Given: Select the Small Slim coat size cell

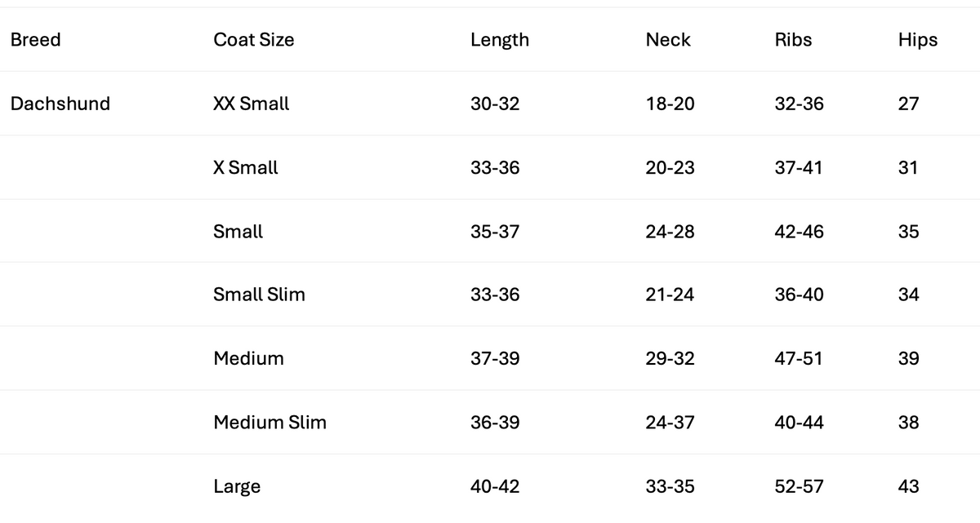Looking at the screenshot, I should [x=260, y=295].
